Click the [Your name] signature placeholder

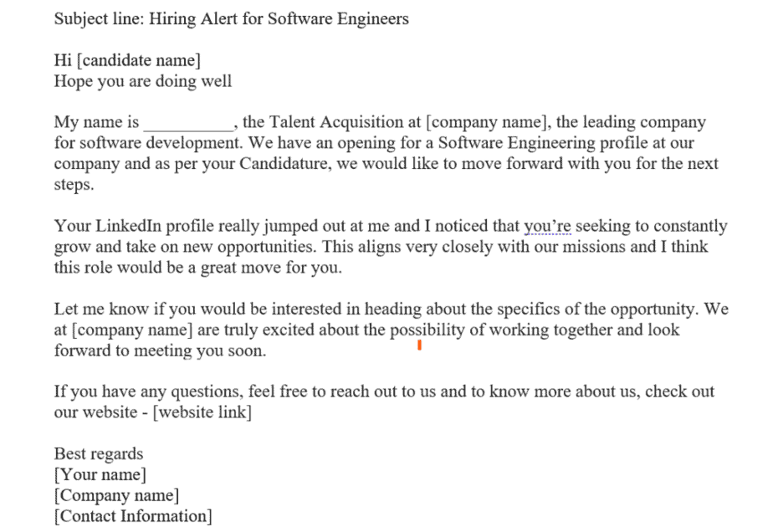coord(100,474)
